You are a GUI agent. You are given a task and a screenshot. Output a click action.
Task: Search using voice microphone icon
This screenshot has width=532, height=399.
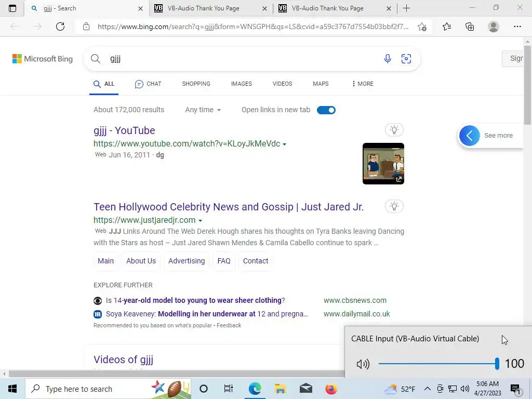(x=388, y=59)
